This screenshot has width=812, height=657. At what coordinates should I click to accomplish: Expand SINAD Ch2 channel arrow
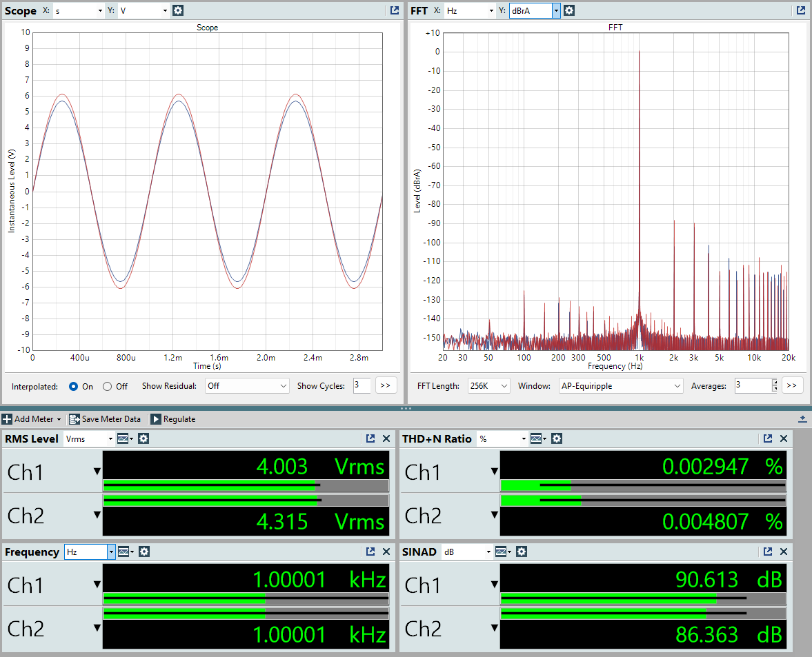[495, 628]
